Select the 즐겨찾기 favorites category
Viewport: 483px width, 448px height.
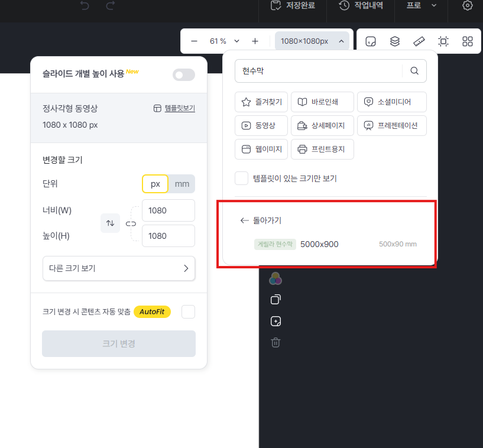261,102
